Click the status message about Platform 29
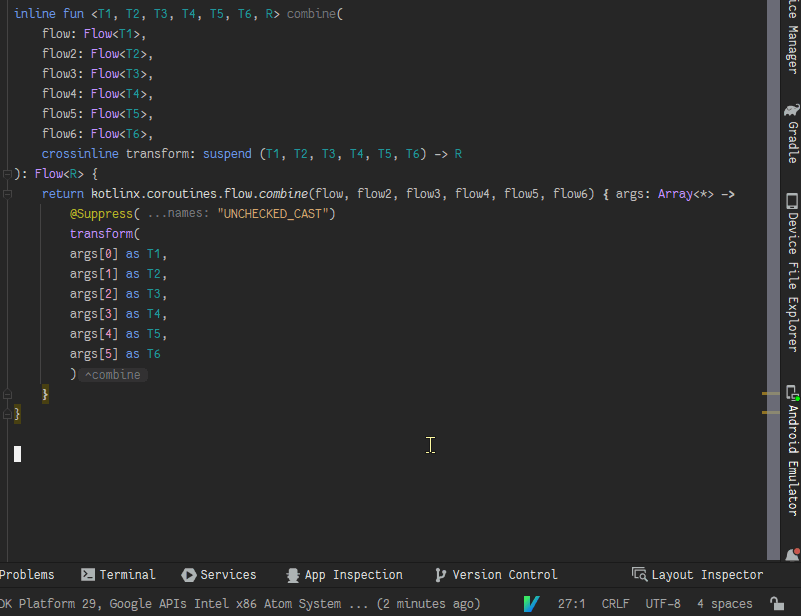801x616 pixels. 240,604
